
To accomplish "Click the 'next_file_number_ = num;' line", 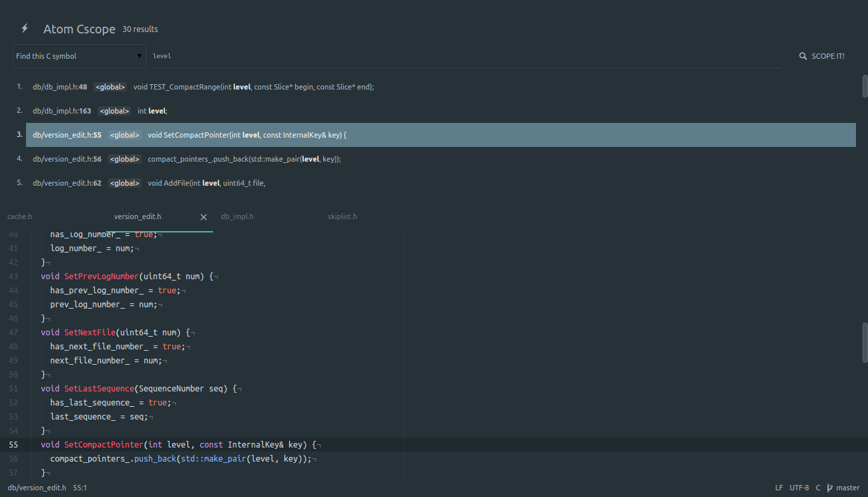I will pyautogui.click(x=106, y=361).
